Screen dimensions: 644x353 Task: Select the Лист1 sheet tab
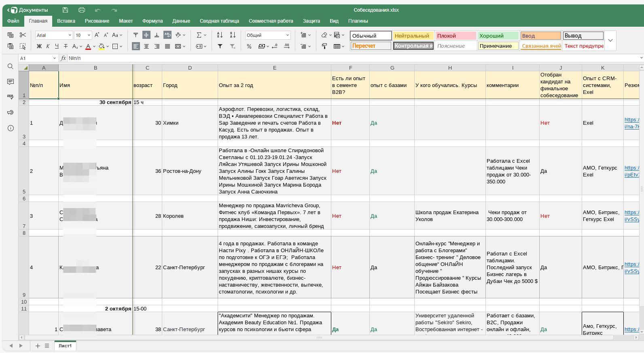coord(65,346)
